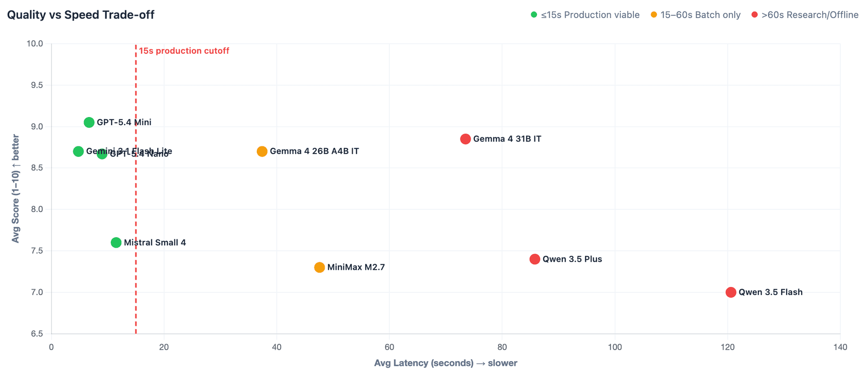This screenshot has height=371, width=868.
Task: Click the 10.0 y-axis tick label
Action: click(x=35, y=44)
